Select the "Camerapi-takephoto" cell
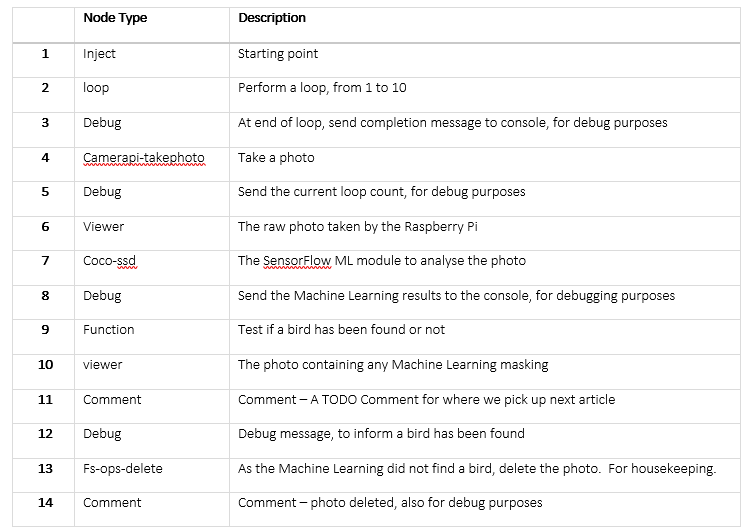749x532 pixels. (x=144, y=158)
